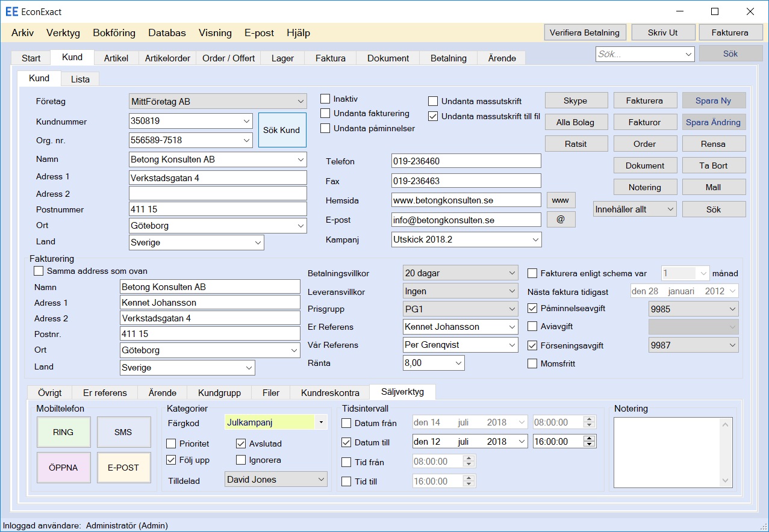Click the Datum till time spinner down arrow

click(590, 445)
